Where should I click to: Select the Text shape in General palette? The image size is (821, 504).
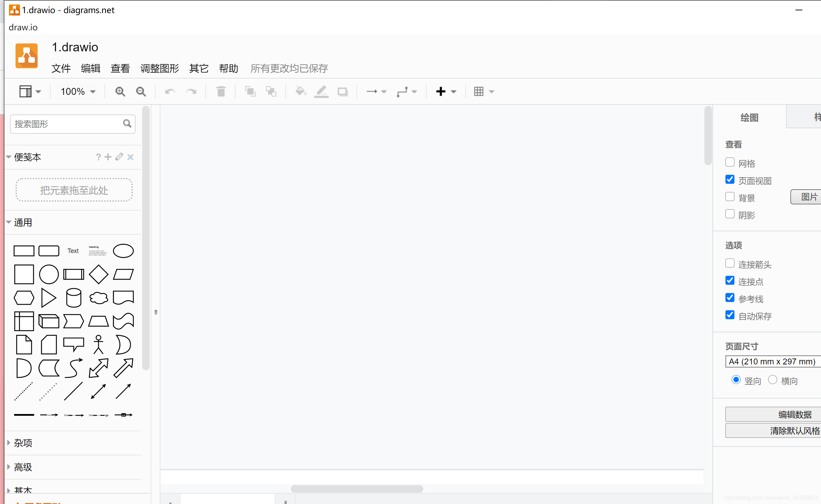point(73,251)
